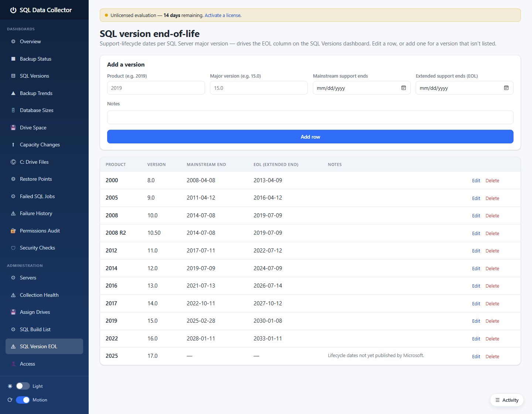Click the 2012 product cell

111,251
